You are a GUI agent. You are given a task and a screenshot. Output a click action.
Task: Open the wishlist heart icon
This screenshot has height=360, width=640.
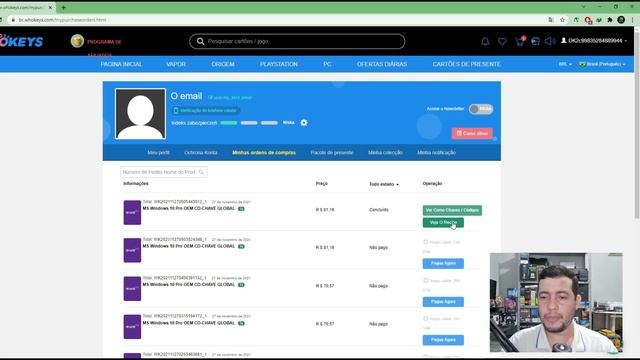pos(502,41)
